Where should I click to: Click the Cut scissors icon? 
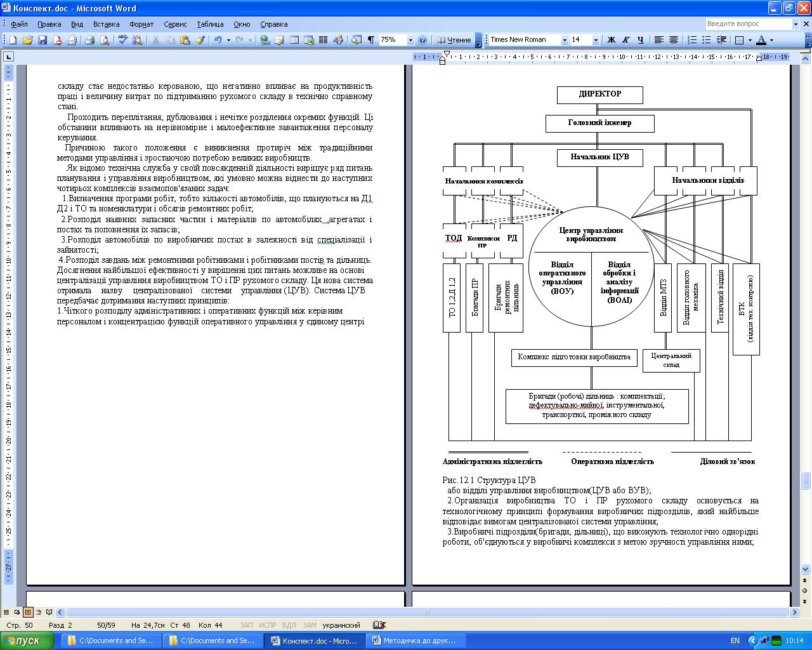click(155, 40)
